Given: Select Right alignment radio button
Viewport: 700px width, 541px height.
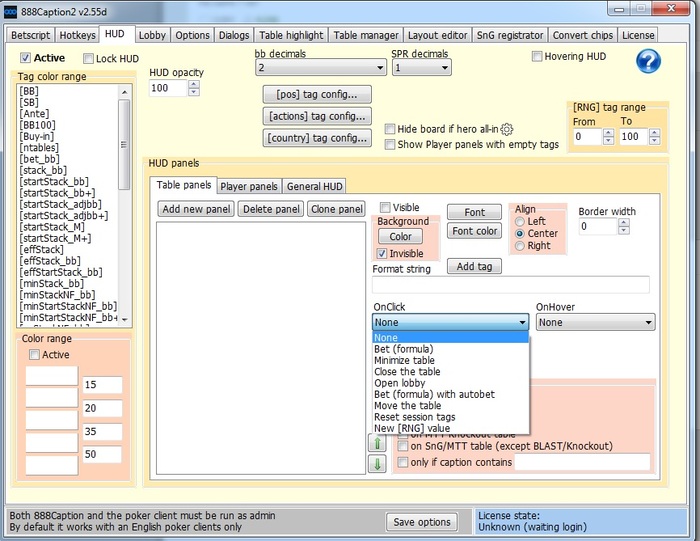Looking at the screenshot, I should click(520, 246).
